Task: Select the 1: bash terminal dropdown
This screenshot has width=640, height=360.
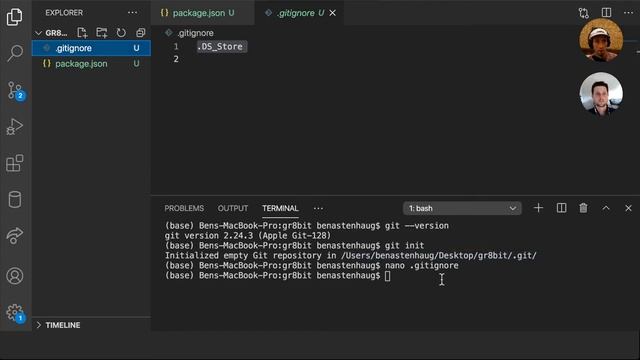Action: 462,208
